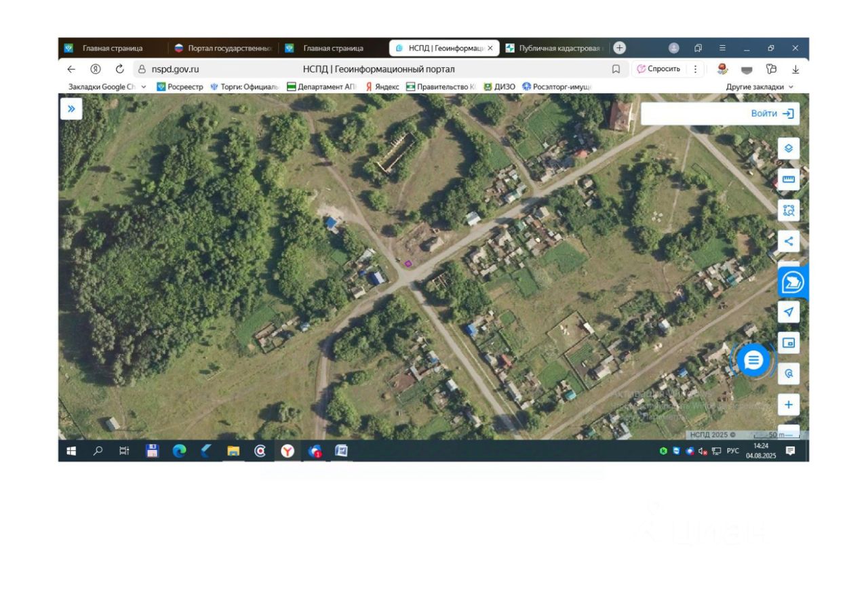Focus the nspd.gov.ru address bar
The image size is (868, 613).
point(378,69)
